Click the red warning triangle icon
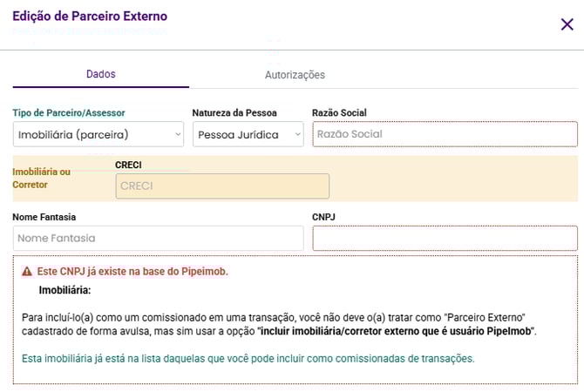Image resolution: width=584 pixels, height=392 pixels. click(27, 272)
